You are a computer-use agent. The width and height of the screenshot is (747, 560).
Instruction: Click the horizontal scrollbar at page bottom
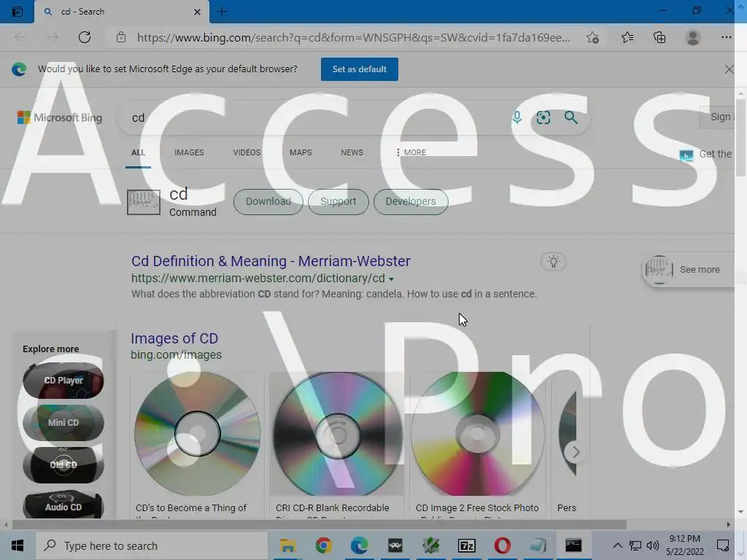(x=320, y=524)
